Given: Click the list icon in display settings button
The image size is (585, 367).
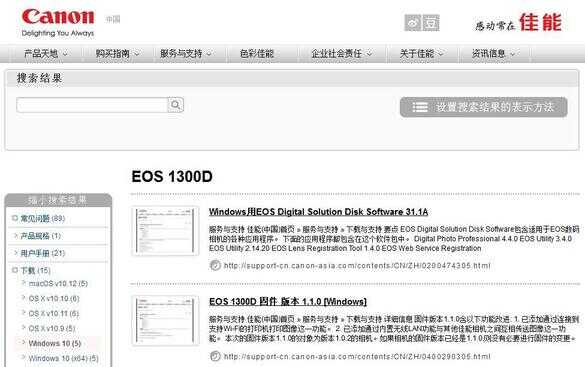Looking at the screenshot, I should [420, 107].
